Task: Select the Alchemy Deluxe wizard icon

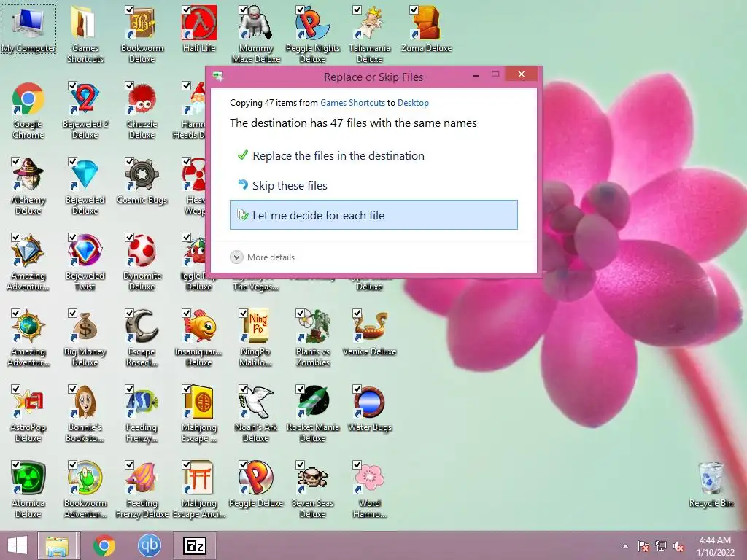Action: [28, 175]
